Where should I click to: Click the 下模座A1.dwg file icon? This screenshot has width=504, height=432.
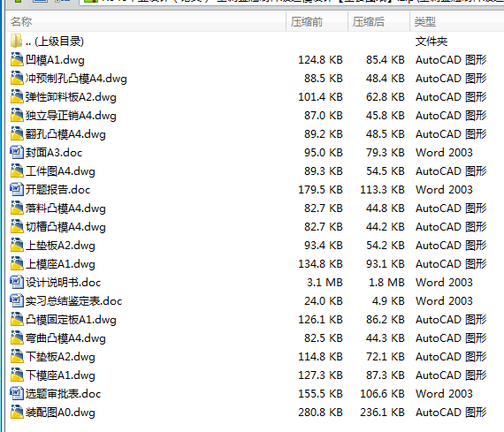click(17, 375)
